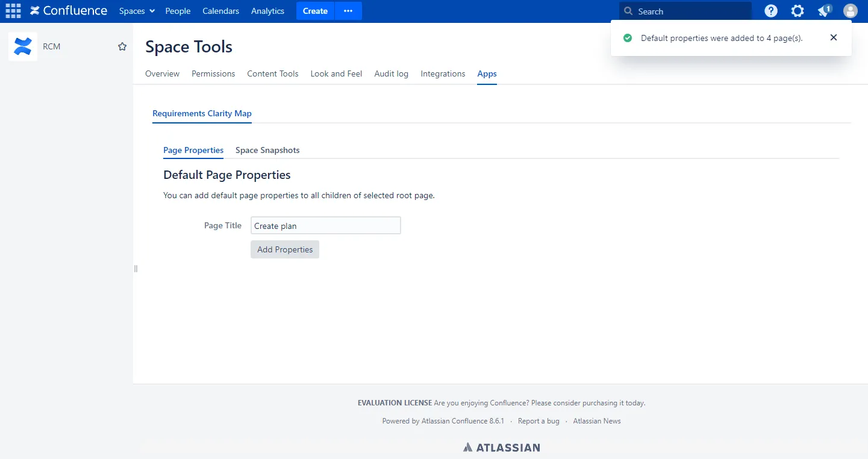Switch to the Space Snapshots tab
The image size is (868, 459).
pos(267,150)
